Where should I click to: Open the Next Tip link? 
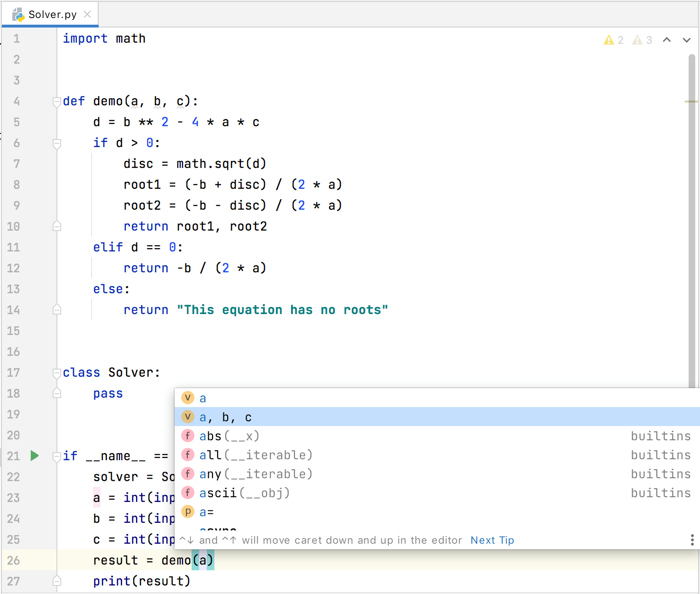492,540
